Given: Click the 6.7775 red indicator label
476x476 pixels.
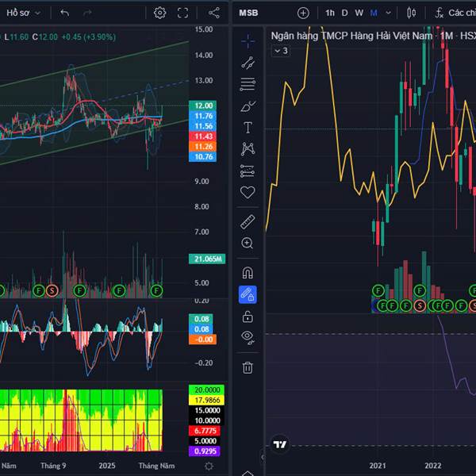Looking at the screenshot, I should click(205, 431).
